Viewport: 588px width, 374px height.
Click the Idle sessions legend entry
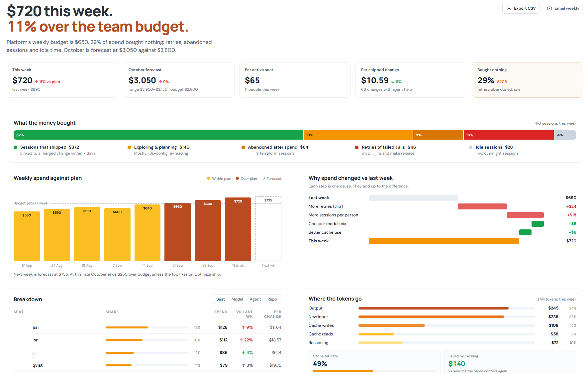(494, 150)
